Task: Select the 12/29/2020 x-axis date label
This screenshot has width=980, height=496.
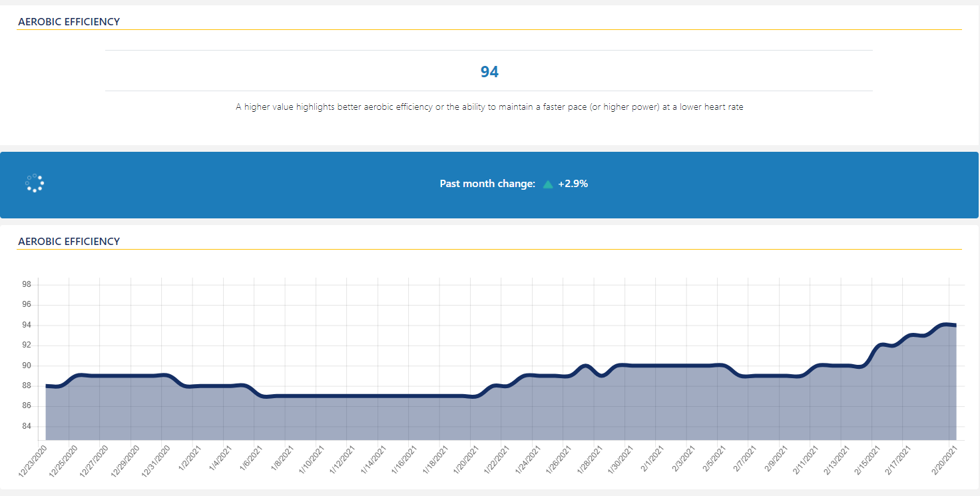Action: pos(124,461)
